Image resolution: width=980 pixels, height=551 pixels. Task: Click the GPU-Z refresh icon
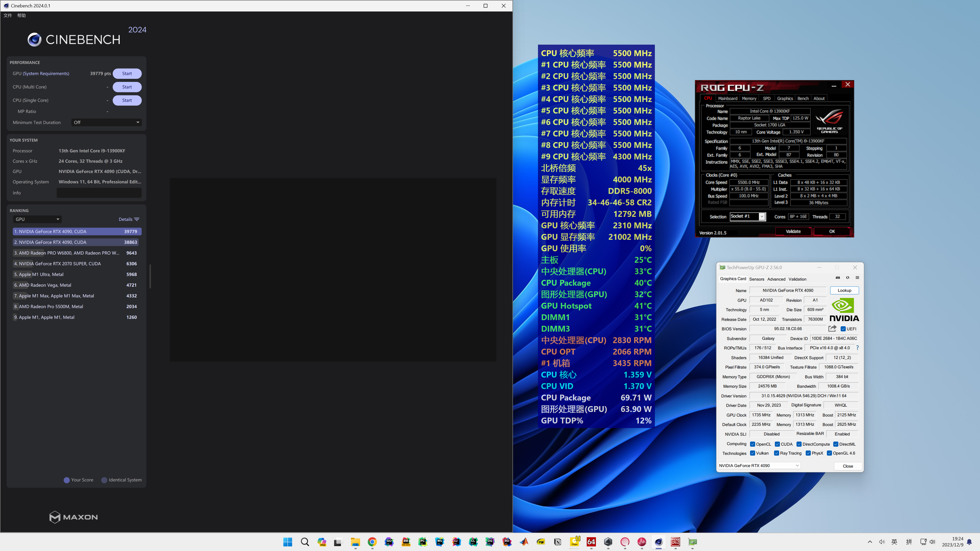tap(848, 278)
